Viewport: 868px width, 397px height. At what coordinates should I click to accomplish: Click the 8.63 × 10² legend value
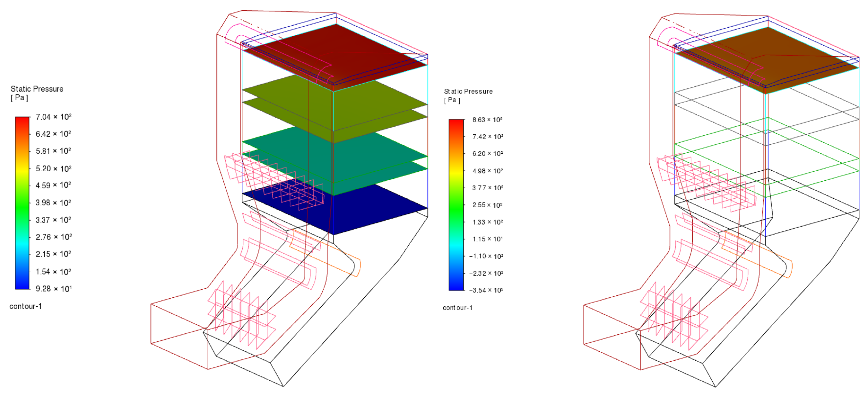coord(487,120)
